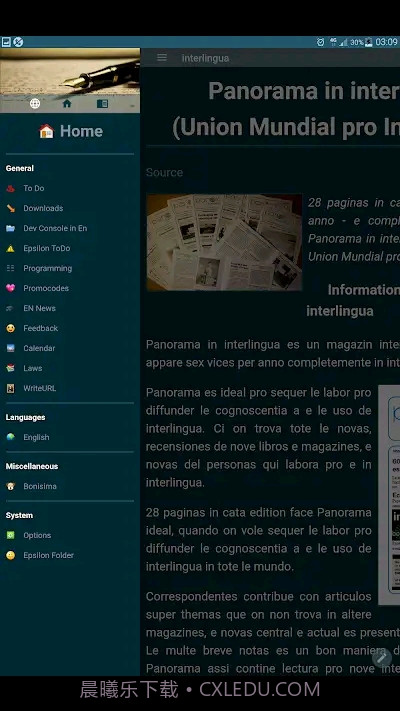
Task: Tap the alarm clock icon in the status bar
Action: point(321,42)
